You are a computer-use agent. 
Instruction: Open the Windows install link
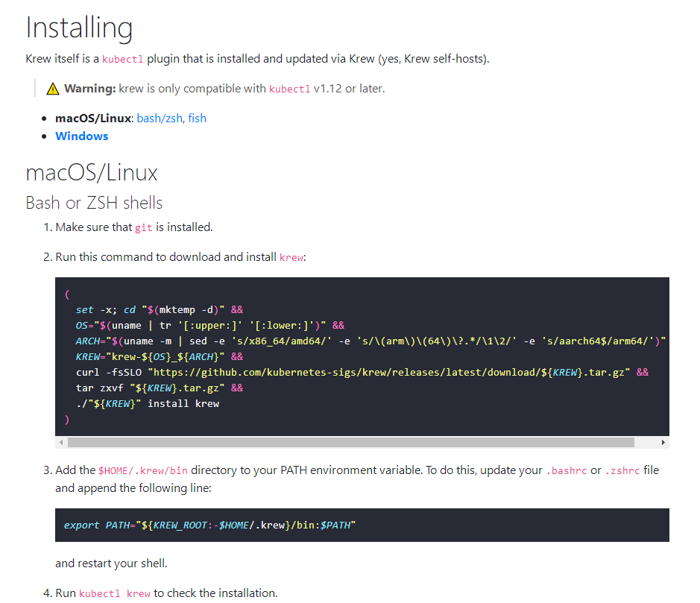tap(82, 136)
